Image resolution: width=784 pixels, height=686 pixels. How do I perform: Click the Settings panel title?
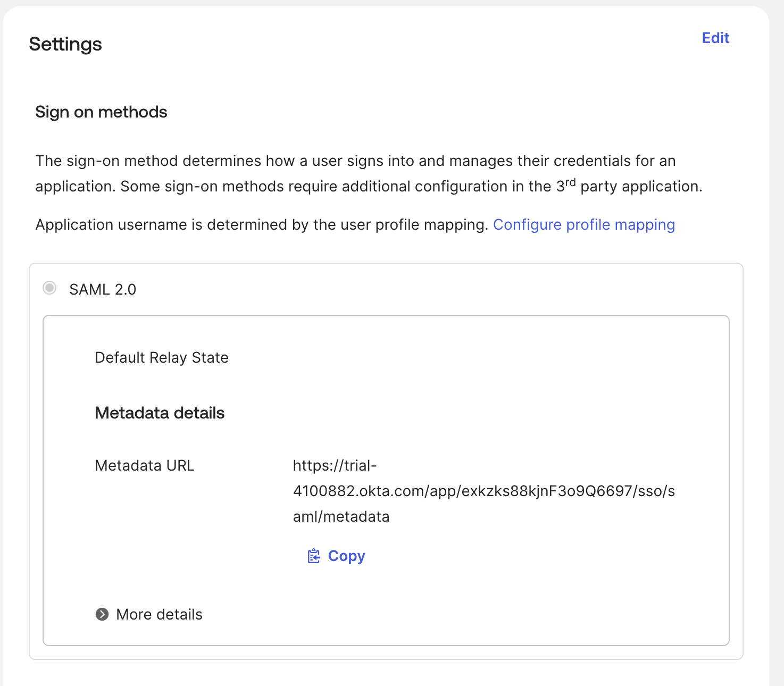(x=65, y=44)
